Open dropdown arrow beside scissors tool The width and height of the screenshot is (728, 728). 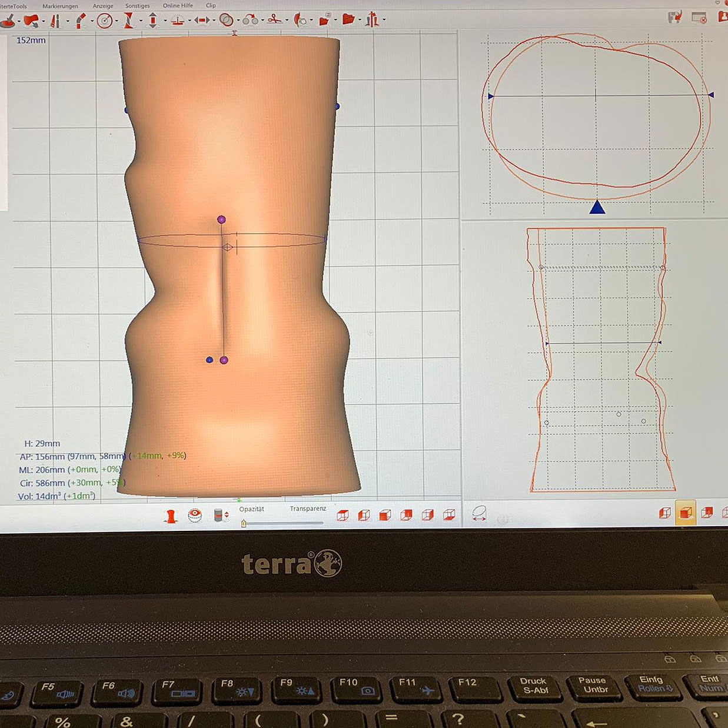tap(287, 21)
